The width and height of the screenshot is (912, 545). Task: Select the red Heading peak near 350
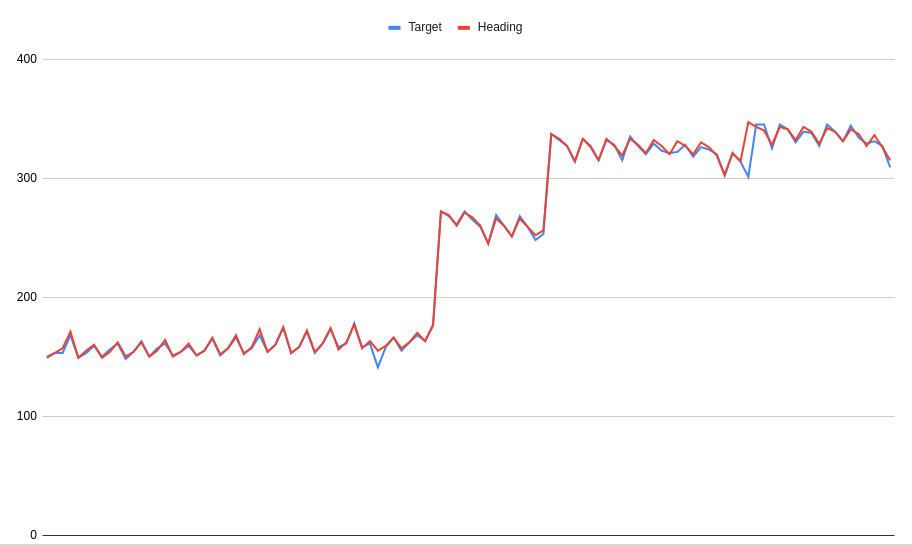point(749,122)
